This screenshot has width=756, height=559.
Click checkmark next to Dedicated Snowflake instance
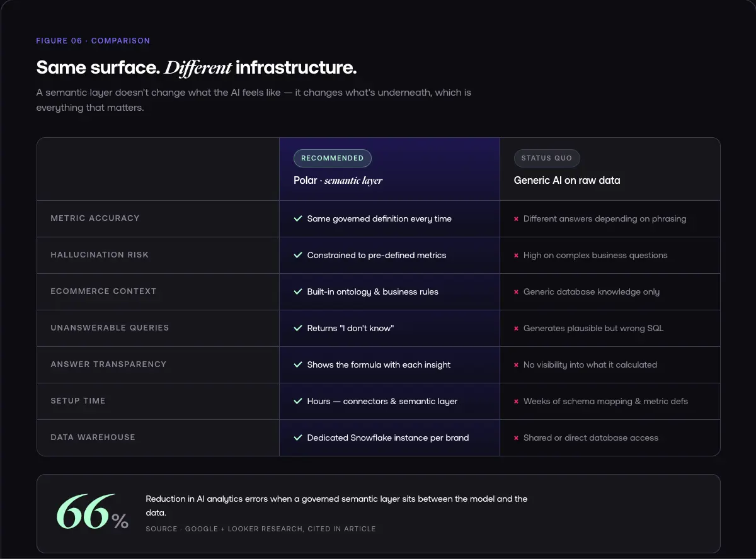[x=298, y=438]
